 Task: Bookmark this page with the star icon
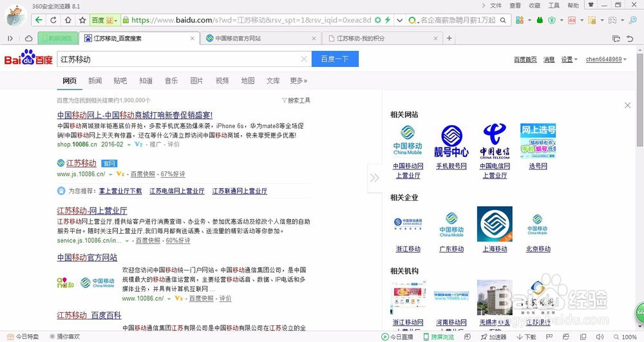pyautogui.click(x=82, y=20)
